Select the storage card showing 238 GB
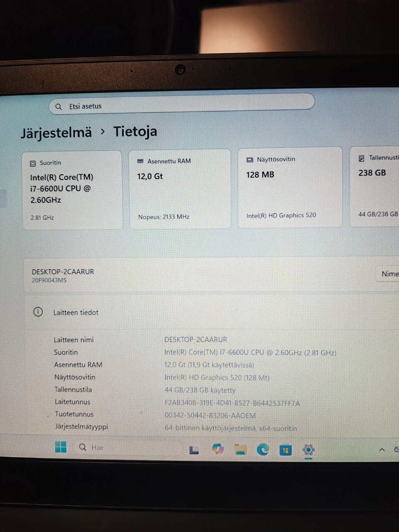Viewport: 399px width, 532px height. coord(375,186)
